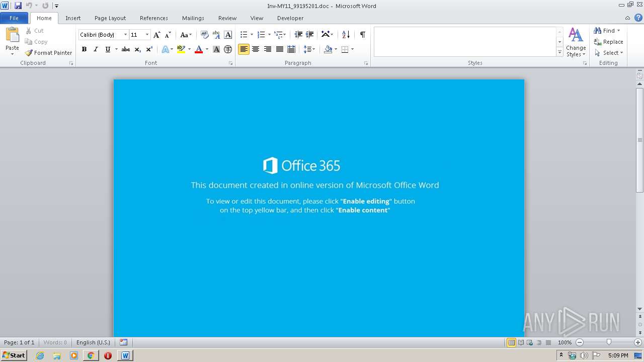Expand the Styles gallery More arrow

(x=559, y=52)
